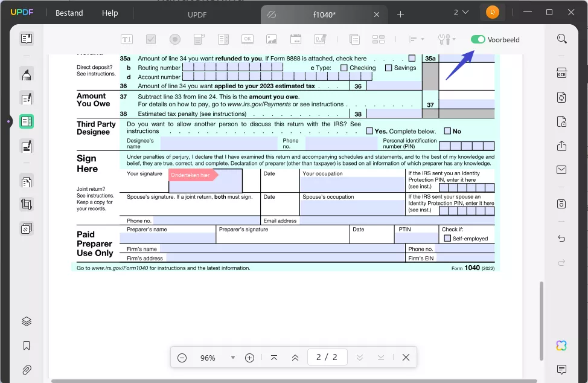Select the Radio Button form tool
588x383 pixels.
[175, 39]
